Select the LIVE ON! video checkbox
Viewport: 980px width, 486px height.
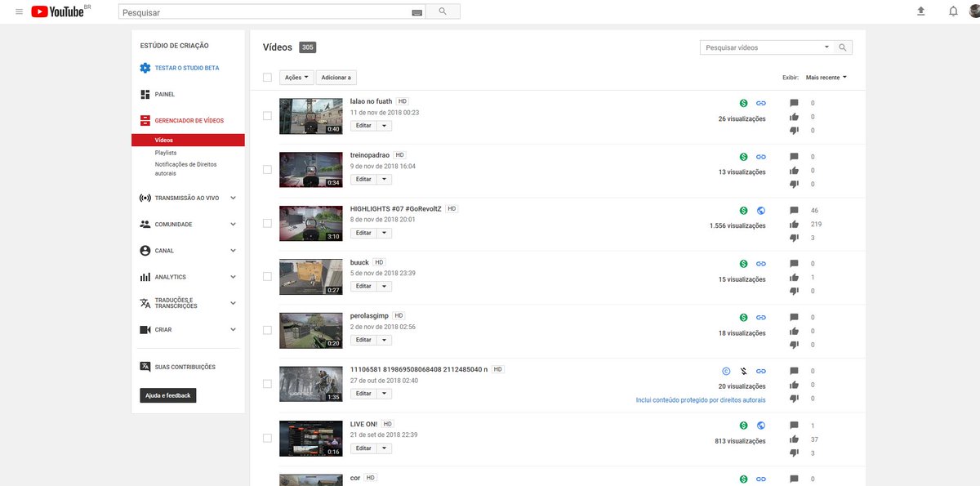tap(267, 438)
